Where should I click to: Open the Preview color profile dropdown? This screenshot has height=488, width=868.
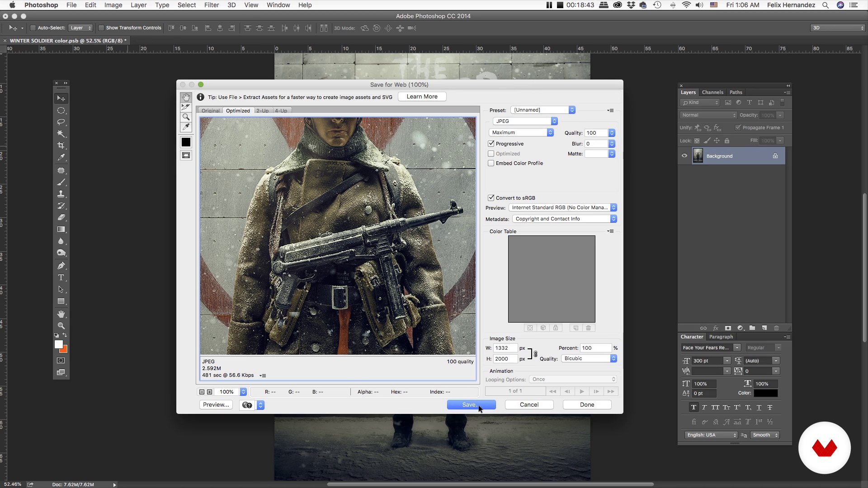tap(563, 207)
